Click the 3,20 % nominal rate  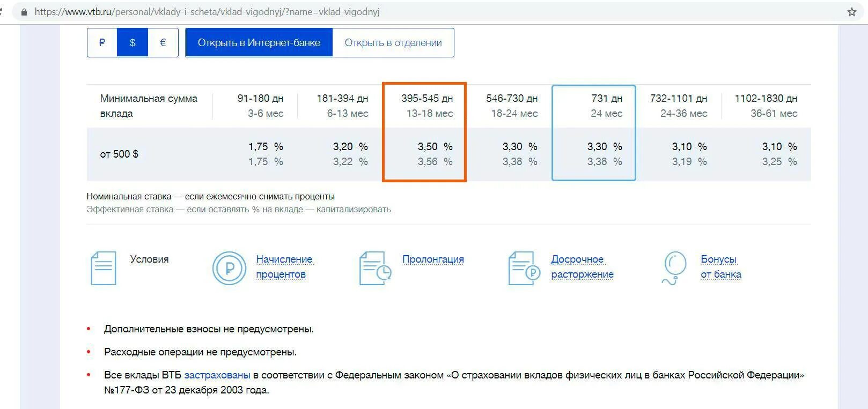click(x=350, y=146)
